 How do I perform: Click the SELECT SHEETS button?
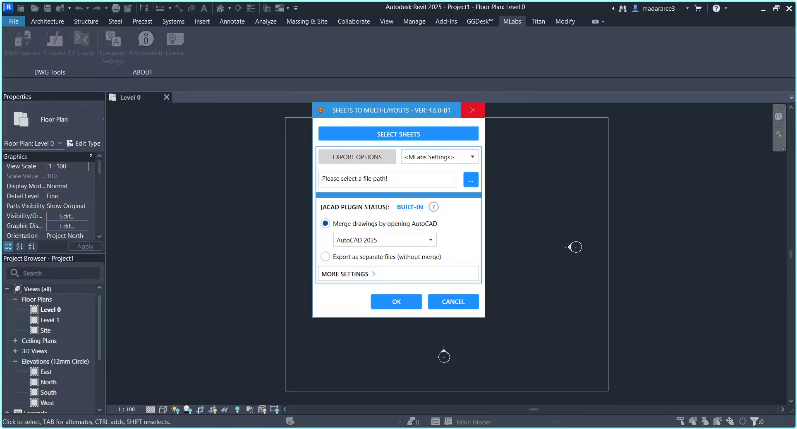(398, 134)
